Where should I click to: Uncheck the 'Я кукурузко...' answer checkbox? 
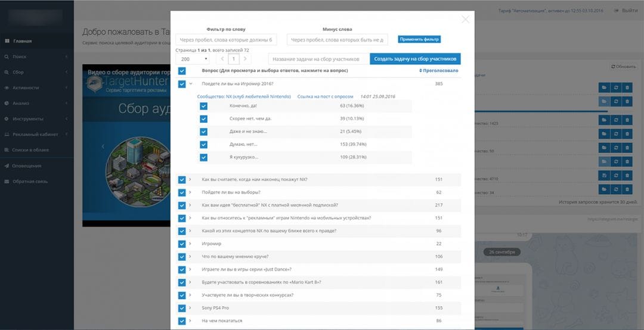tap(203, 158)
